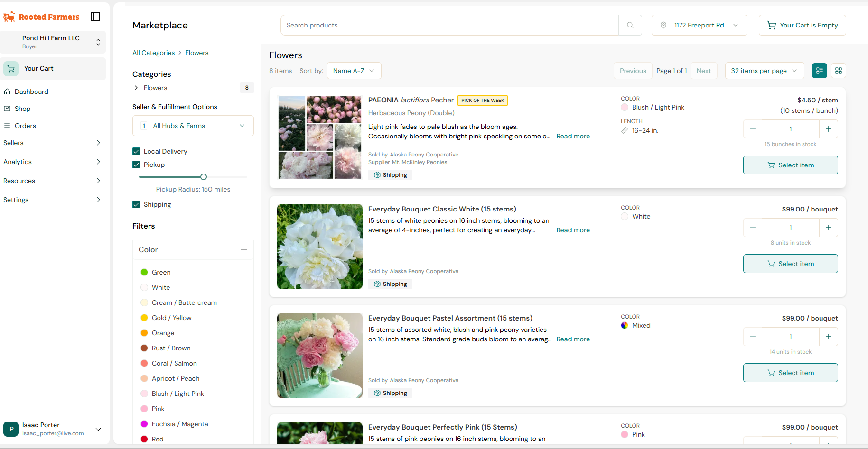Collapse the Color filter section
Screen dimensions: 868x449
(243, 250)
